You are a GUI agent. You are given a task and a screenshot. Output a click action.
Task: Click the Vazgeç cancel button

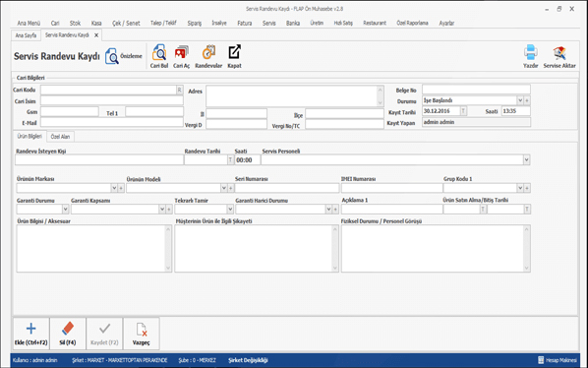coord(141,334)
